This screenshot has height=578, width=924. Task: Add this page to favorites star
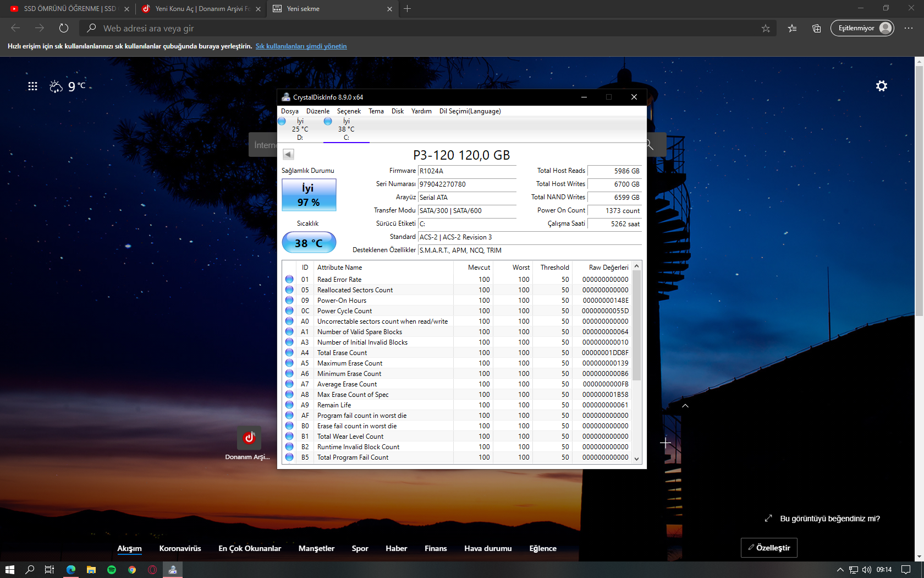click(766, 28)
